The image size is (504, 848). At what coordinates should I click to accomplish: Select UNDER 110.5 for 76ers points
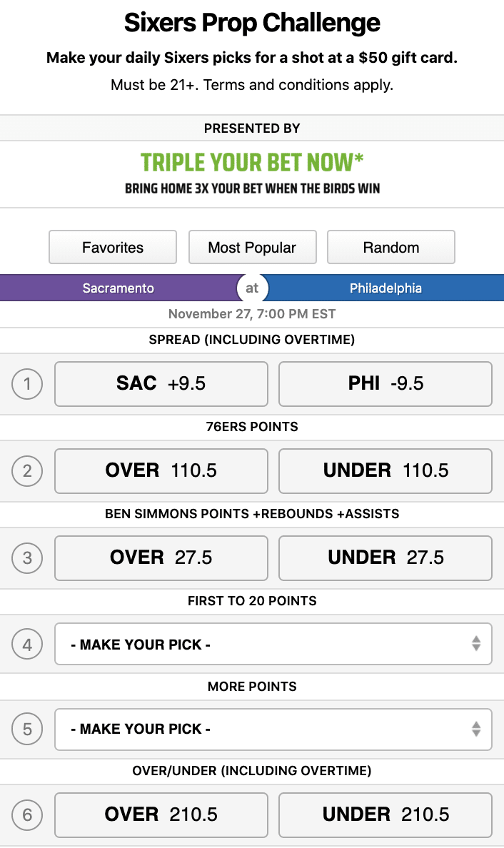(385, 471)
